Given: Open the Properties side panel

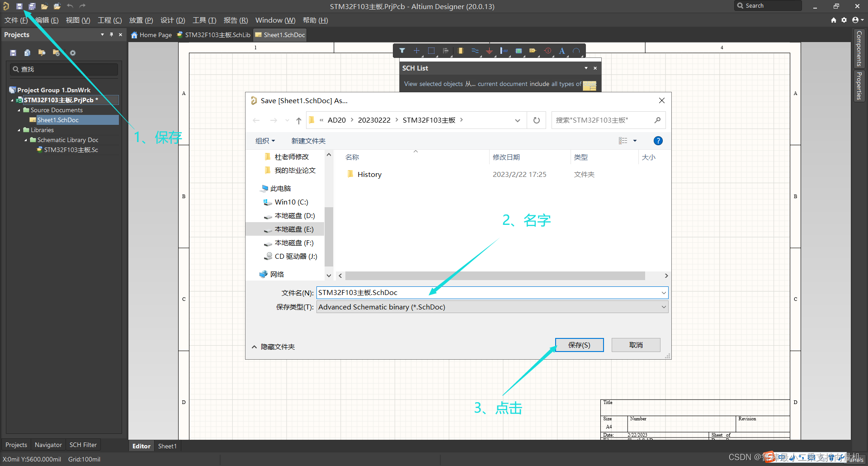Looking at the screenshot, I should [859, 86].
